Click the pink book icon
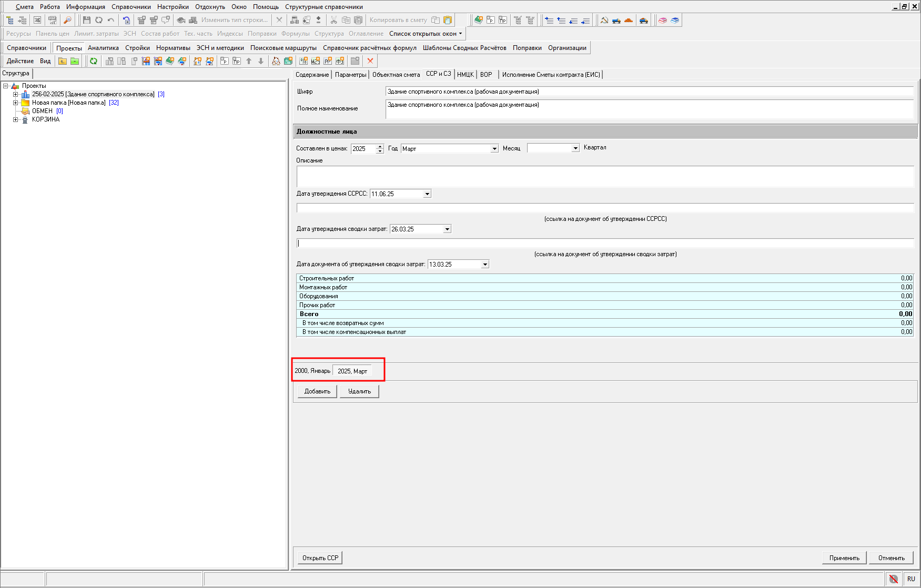Screen dimensions: 921x588 pos(663,20)
